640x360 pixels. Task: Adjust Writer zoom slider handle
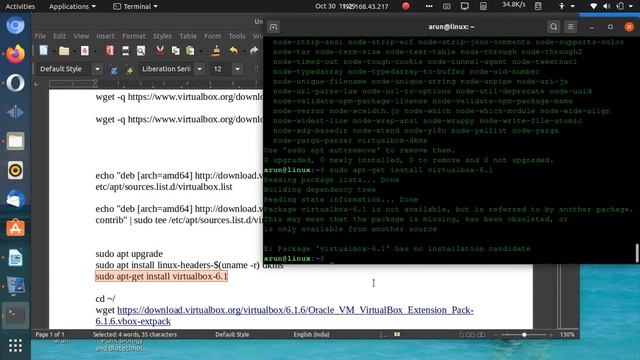[524, 335]
